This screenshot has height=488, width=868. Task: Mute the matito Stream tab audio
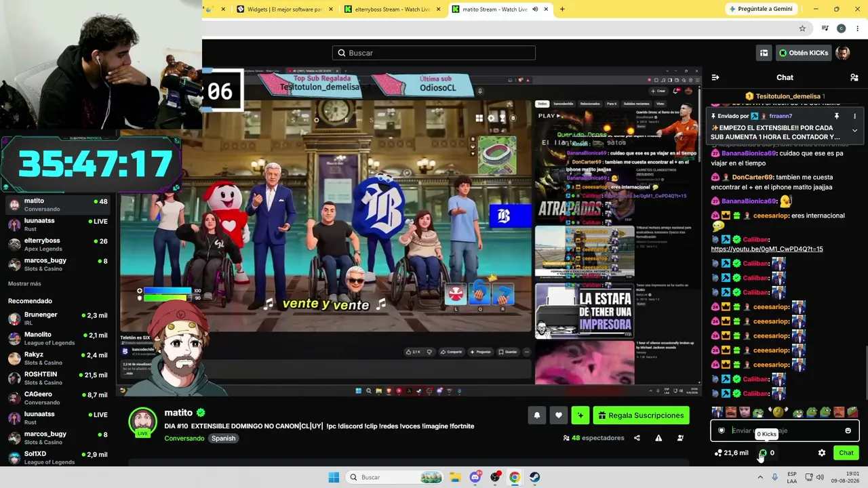[x=535, y=9]
